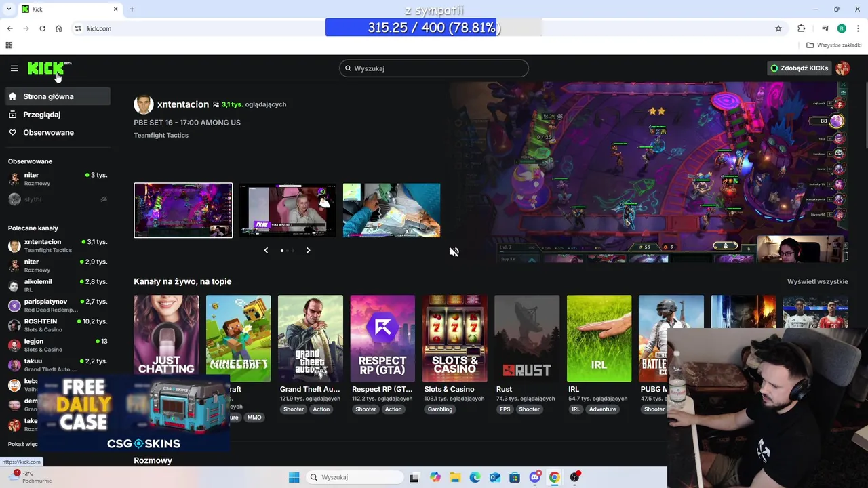
Task: Click Wyświetl wszystkie for top live channels
Action: tap(817, 281)
